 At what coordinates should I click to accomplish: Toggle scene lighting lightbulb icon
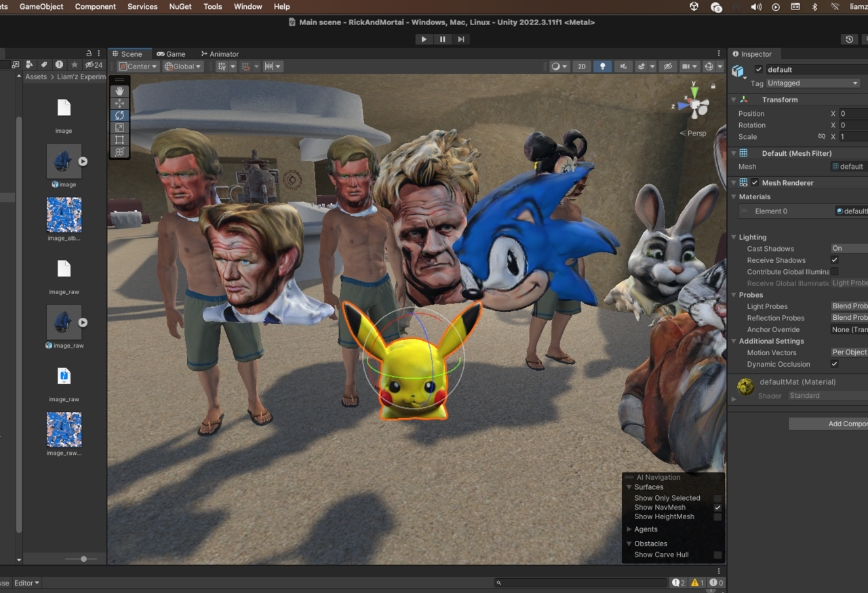coord(602,66)
